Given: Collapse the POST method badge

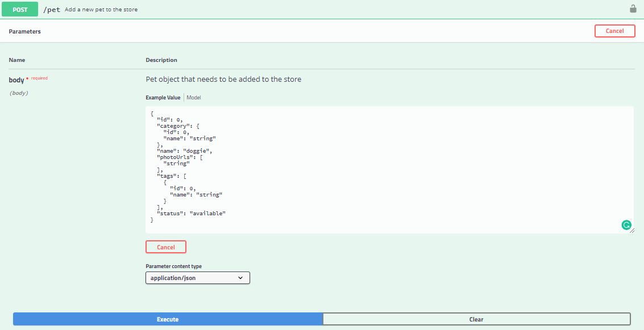Looking at the screenshot, I should [x=20, y=10].
